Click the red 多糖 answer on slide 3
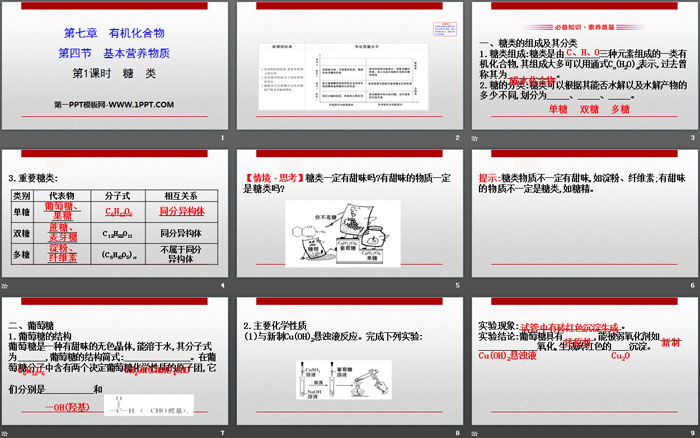This screenshot has width=700, height=438. pos(621,109)
